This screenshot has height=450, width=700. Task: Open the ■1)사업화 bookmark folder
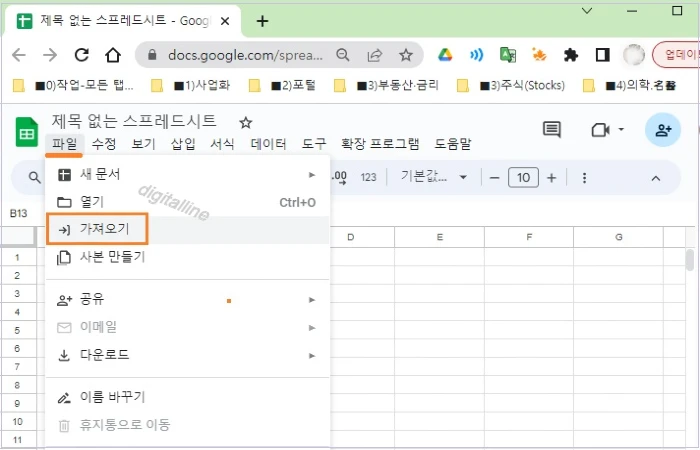191,85
